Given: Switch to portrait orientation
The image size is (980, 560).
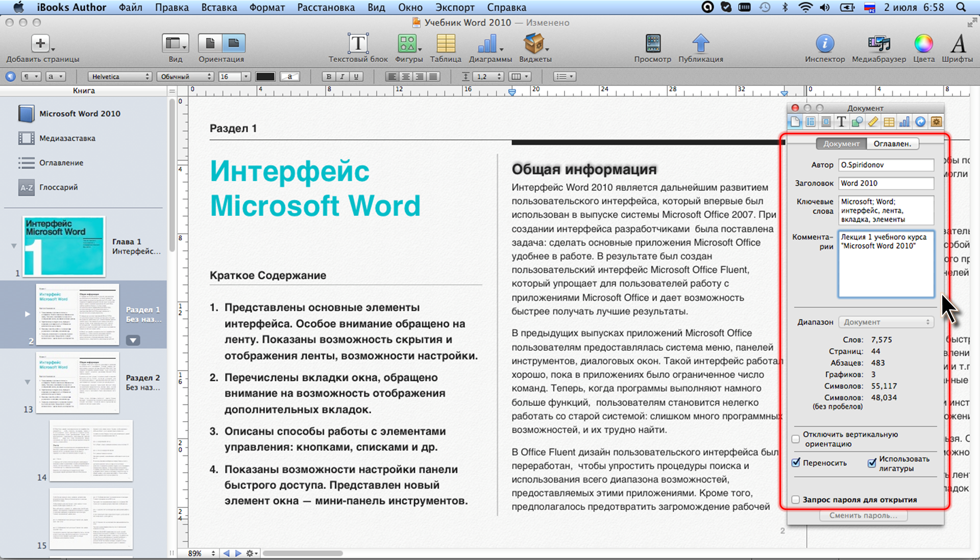Looking at the screenshot, I should point(210,44).
